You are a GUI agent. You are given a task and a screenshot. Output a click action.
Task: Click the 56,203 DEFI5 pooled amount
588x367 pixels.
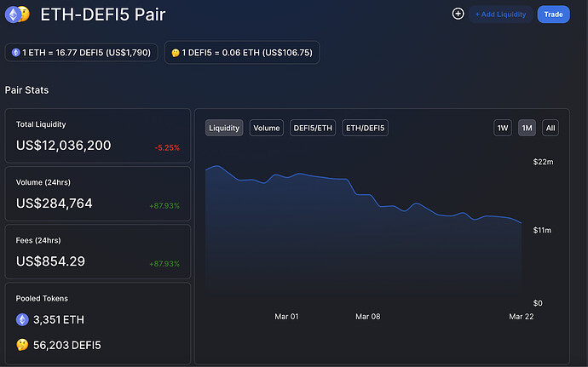(x=67, y=345)
